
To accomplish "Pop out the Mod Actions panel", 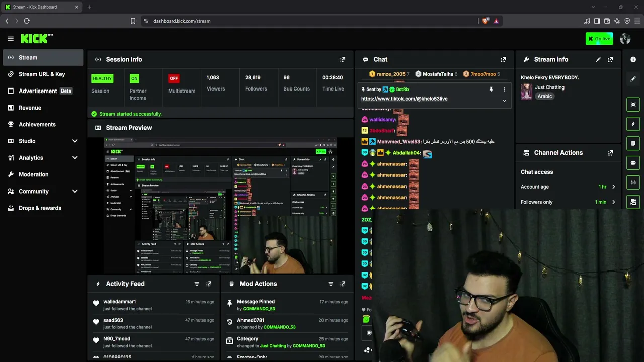I will tap(343, 284).
